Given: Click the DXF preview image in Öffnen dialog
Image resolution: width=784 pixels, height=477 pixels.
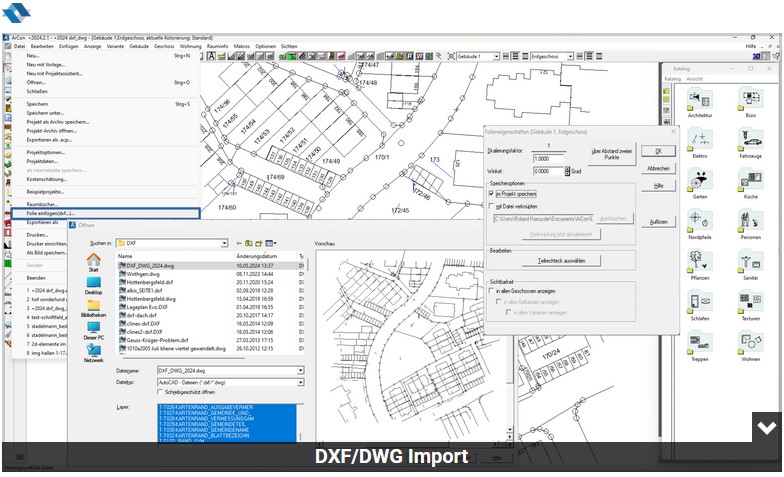Looking at the screenshot, I should 411,345.
